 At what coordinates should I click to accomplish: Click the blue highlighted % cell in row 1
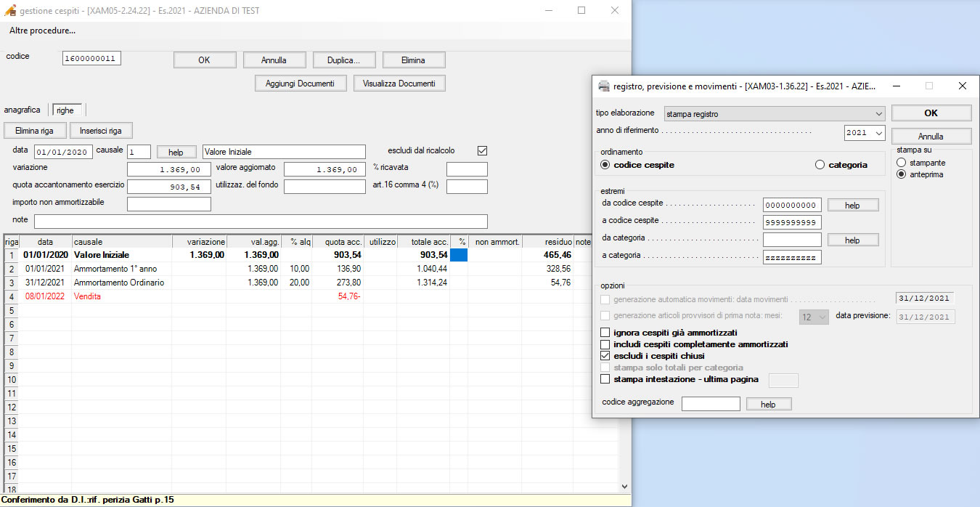[459, 255]
